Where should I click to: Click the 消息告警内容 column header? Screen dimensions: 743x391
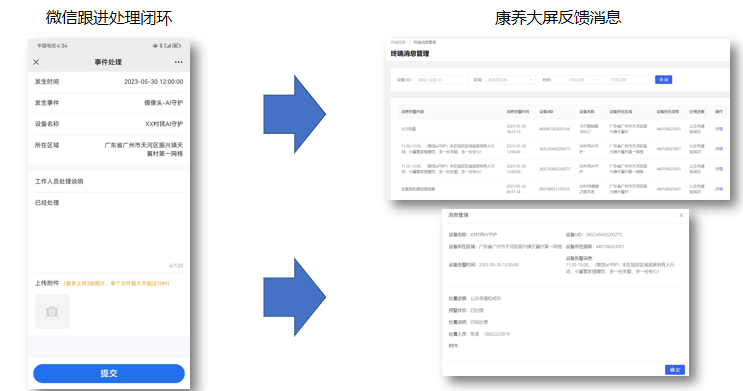413,112
